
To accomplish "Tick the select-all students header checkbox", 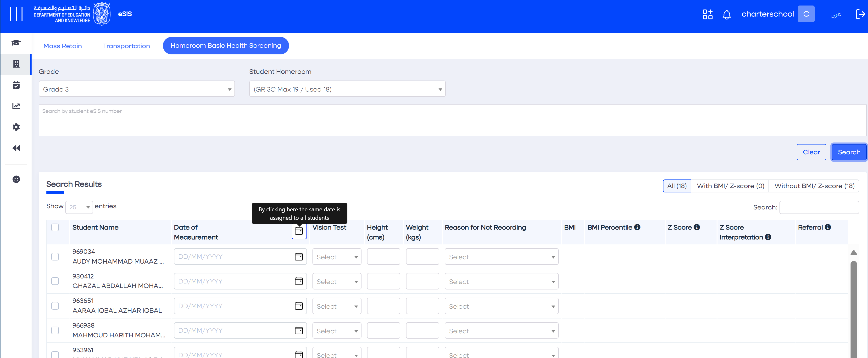I will point(55,227).
